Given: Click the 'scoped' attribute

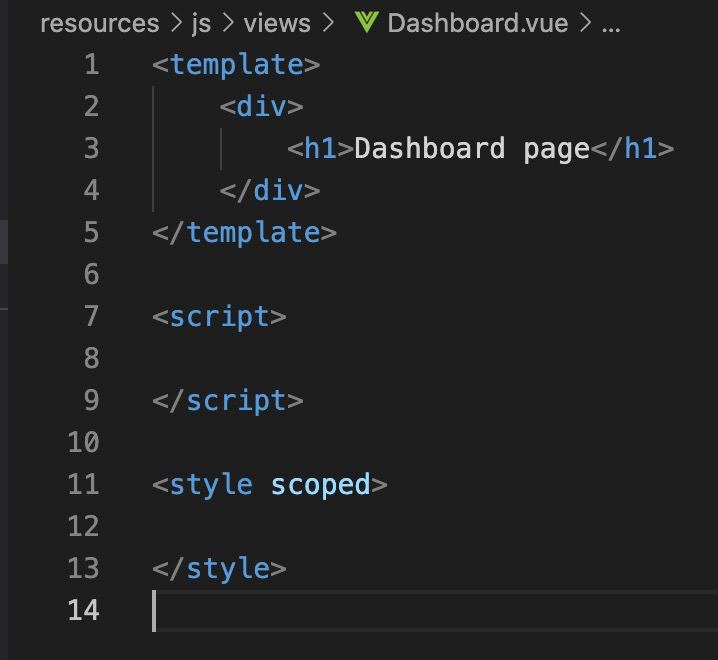Looking at the screenshot, I should pos(321,485).
